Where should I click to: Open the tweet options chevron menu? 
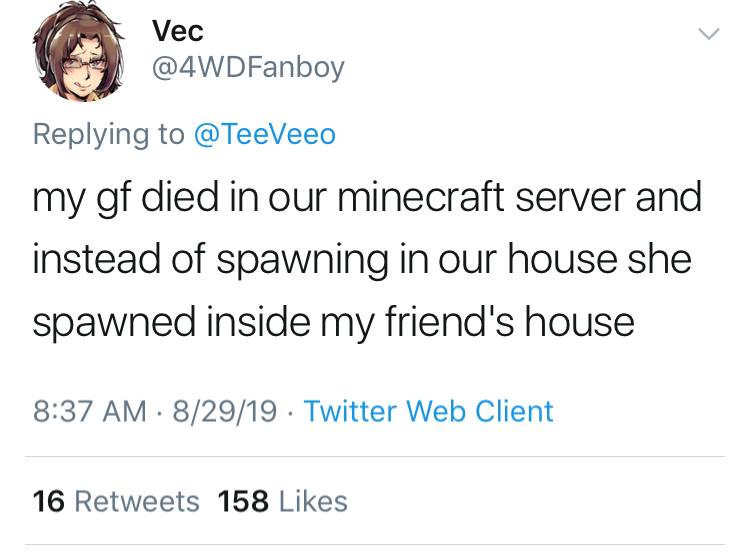coord(707,35)
